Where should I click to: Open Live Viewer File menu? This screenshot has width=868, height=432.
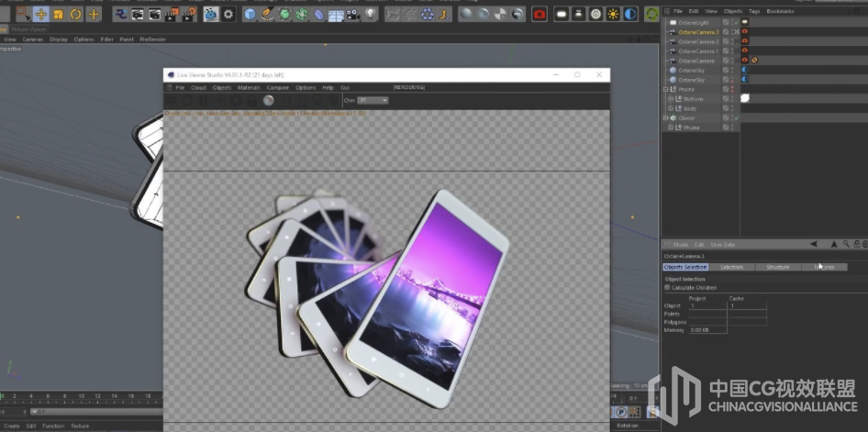pos(180,87)
